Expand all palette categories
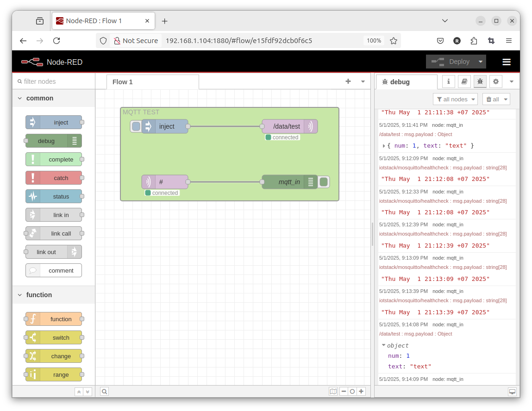The height and width of the screenshot is (411, 532). coord(88,392)
